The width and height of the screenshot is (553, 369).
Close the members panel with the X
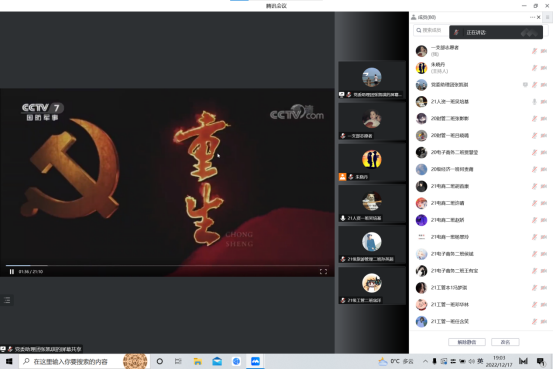pyautogui.click(x=539, y=17)
